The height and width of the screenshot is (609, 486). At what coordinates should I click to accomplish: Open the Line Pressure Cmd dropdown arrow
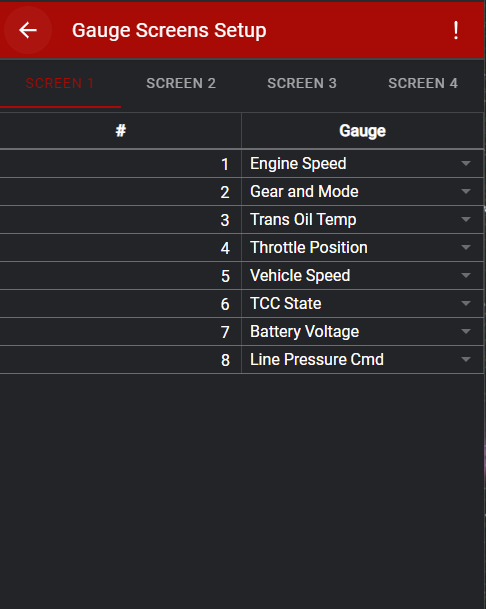click(466, 359)
